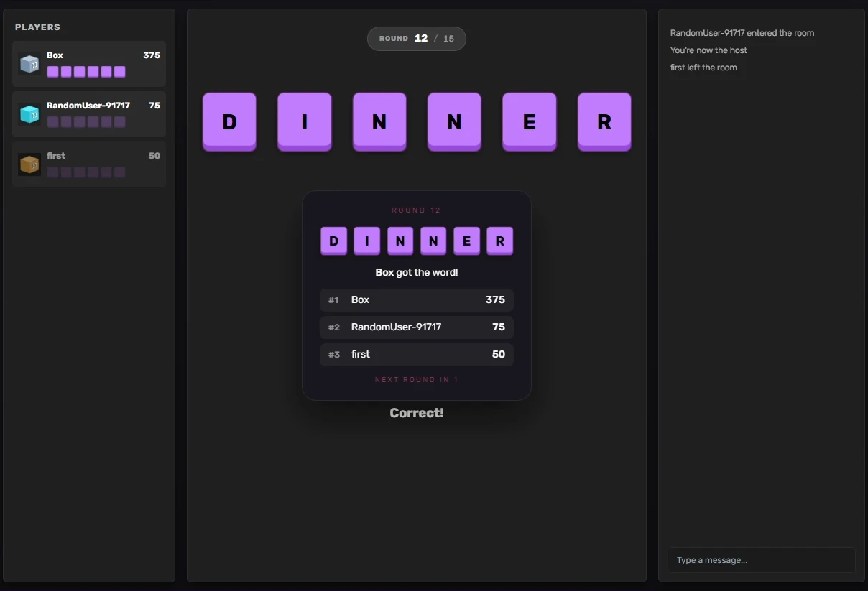Image resolution: width=868 pixels, height=591 pixels.
Task: Click 'RandomUser-91717 entered the room' chat message
Action: point(742,33)
